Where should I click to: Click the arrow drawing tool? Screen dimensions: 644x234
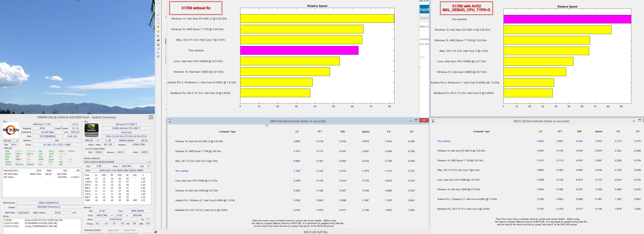pyautogui.click(x=158, y=11)
